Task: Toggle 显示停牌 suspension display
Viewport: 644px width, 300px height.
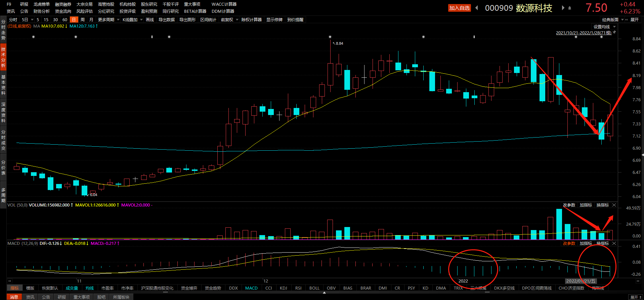Action: [x=274, y=20]
